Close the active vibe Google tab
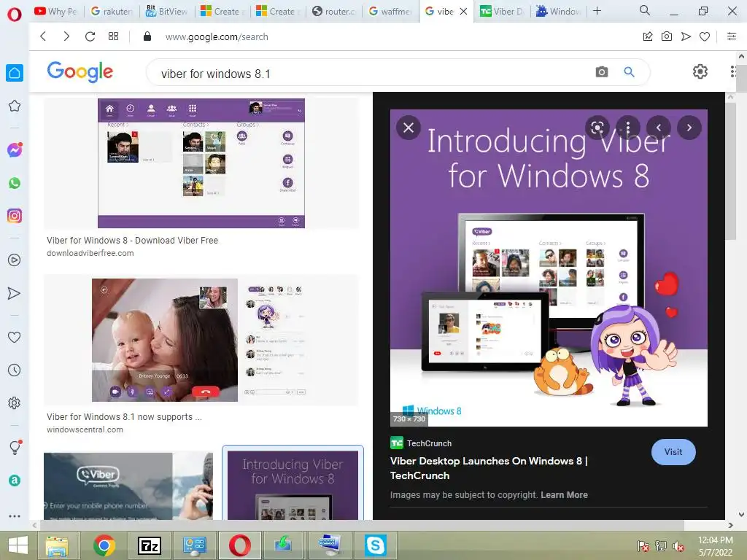 [463, 11]
